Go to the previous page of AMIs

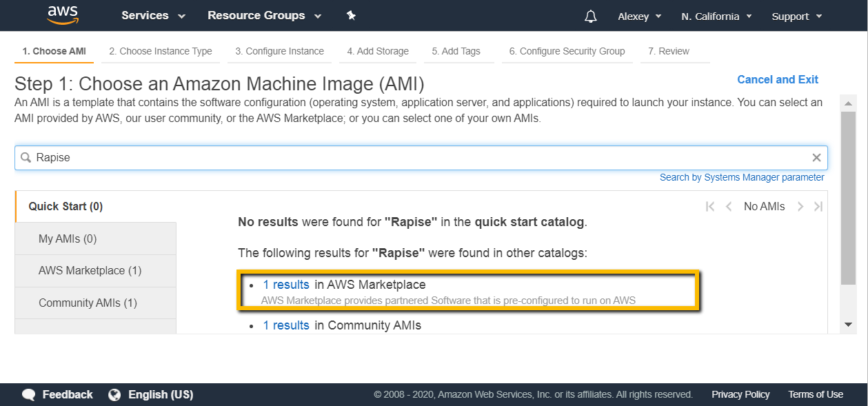[x=729, y=206]
